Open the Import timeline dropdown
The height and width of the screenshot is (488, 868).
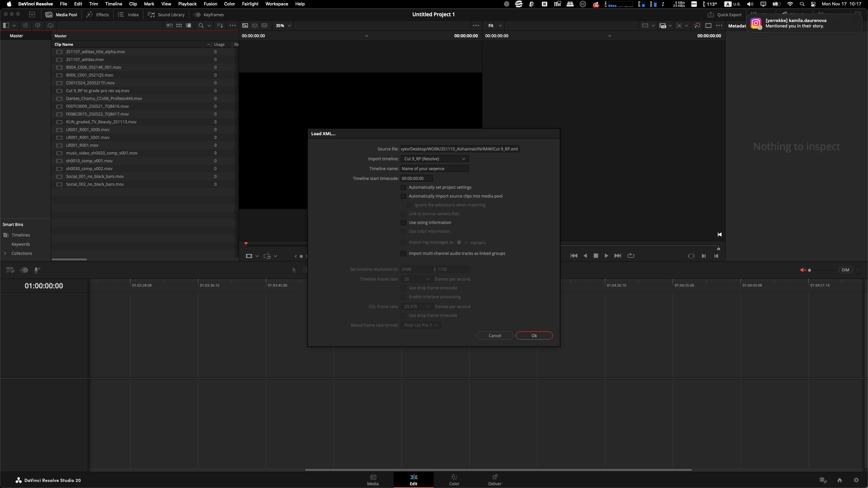pos(434,159)
